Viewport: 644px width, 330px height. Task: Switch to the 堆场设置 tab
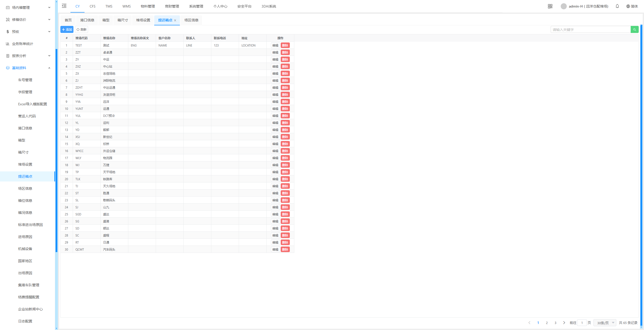pos(143,20)
